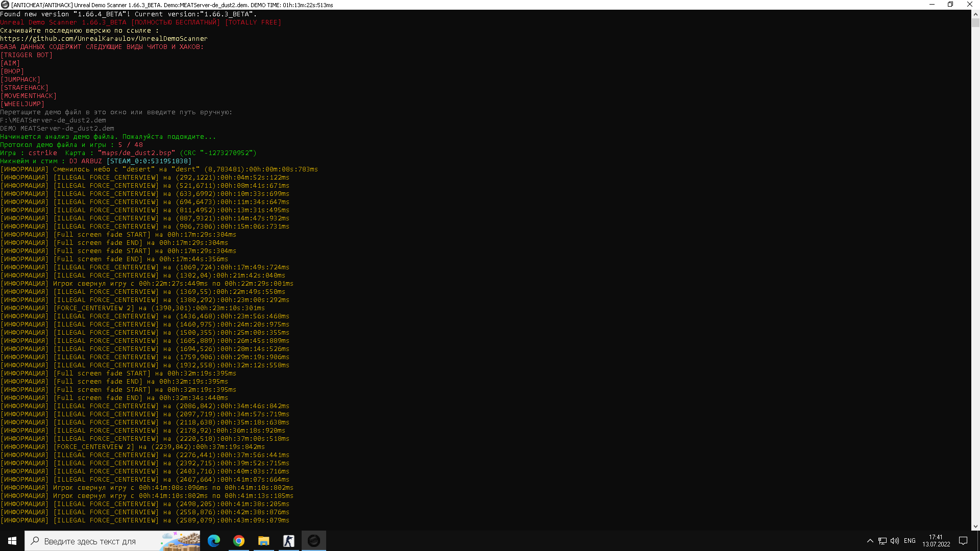The width and height of the screenshot is (980, 551).
Task: Click the [STRAFEHACK] entry
Action: tap(24, 88)
